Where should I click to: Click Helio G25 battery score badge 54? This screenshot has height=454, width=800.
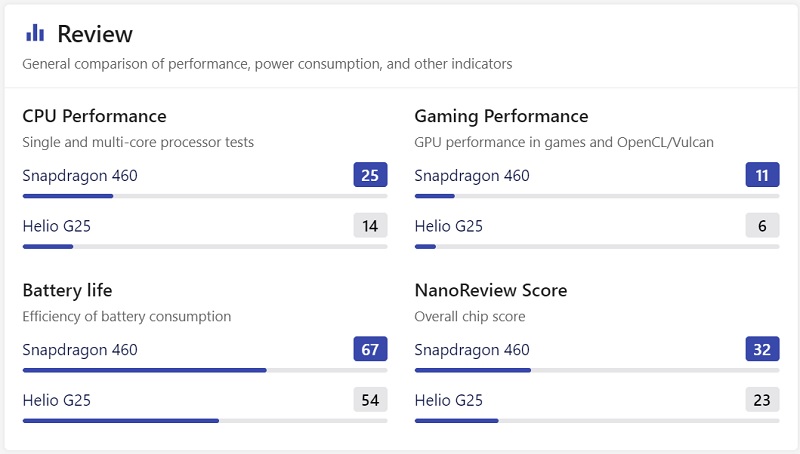click(x=370, y=400)
